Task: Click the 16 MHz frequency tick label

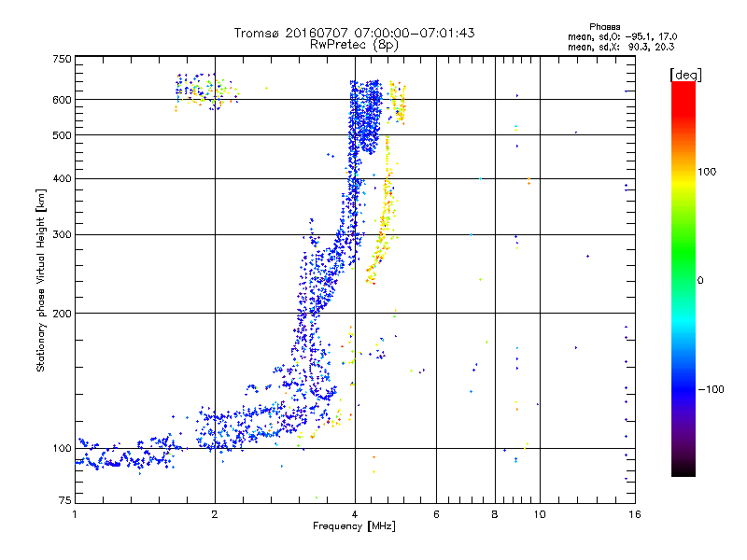Action: click(635, 514)
